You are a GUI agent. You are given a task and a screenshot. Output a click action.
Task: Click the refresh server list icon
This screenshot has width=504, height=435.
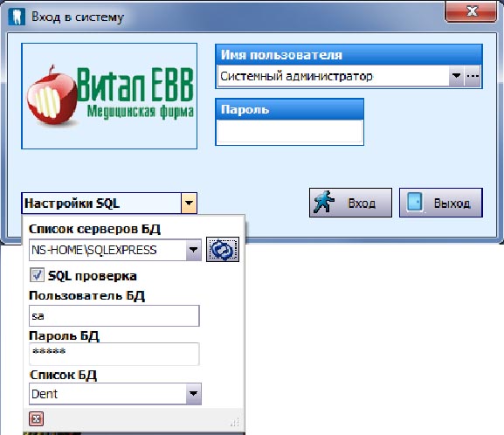pos(223,250)
